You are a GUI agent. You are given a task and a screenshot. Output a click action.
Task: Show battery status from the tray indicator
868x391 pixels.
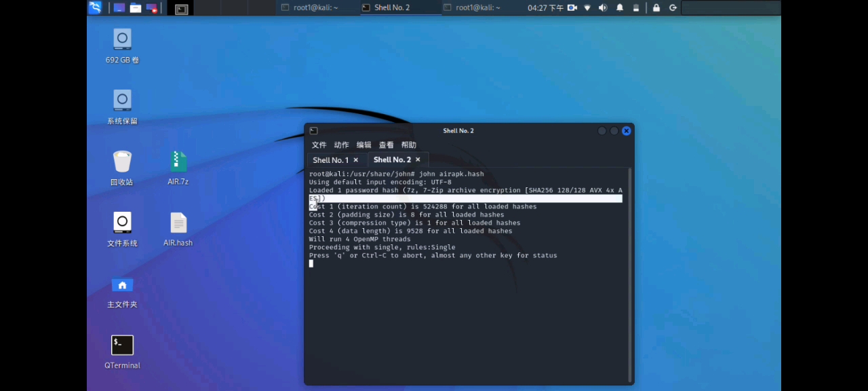635,7
